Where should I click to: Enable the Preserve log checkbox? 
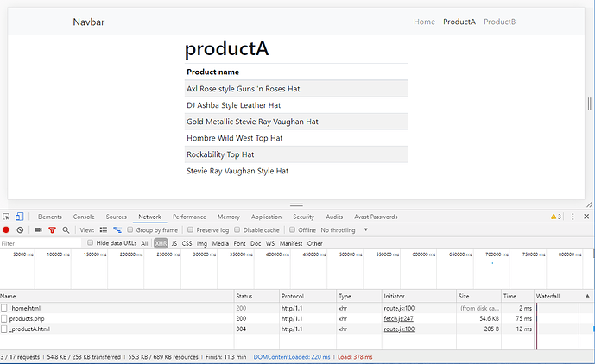pos(192,230)
